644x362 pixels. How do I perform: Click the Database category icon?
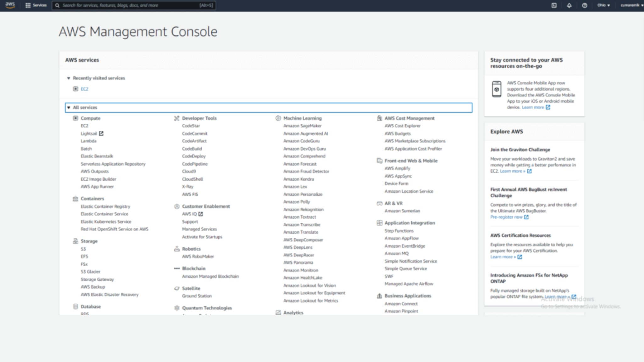tap(75, 306)
